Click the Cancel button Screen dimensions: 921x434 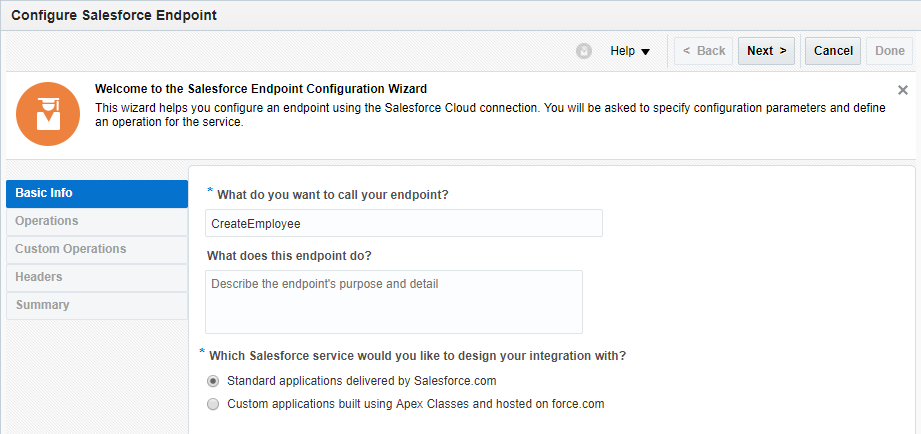[833, 51]
